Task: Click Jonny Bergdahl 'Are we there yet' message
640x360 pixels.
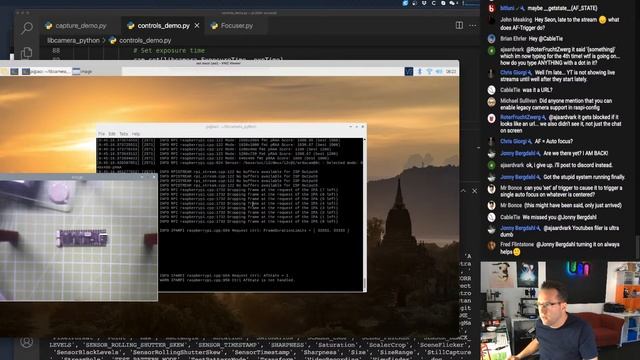Action: coord(554,153)
